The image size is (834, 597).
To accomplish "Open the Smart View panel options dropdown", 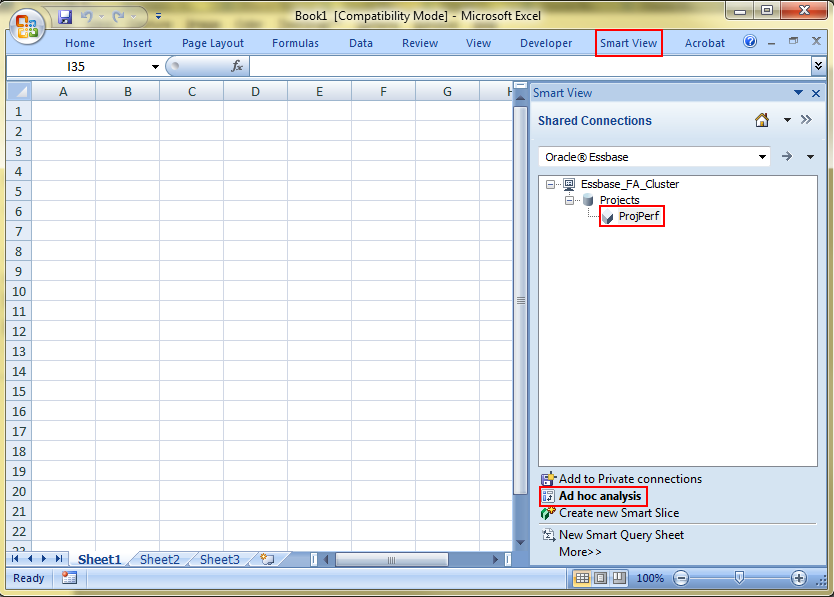I will click(x=798, y=93).
